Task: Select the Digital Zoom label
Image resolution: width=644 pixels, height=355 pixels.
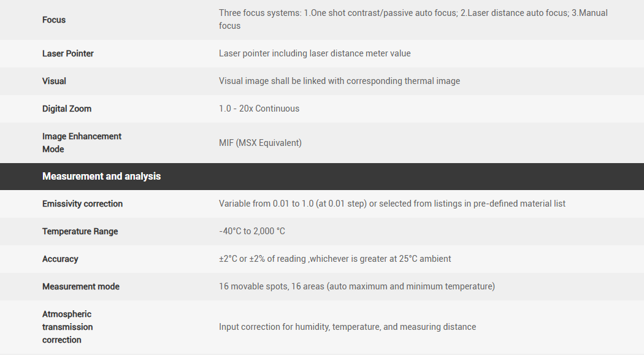Action: (67, 109)
